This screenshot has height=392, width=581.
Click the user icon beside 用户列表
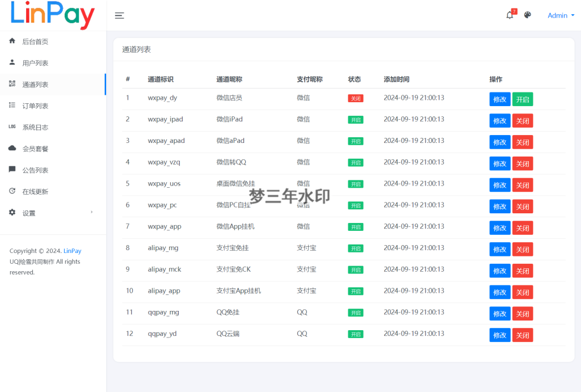click(12, 62)
